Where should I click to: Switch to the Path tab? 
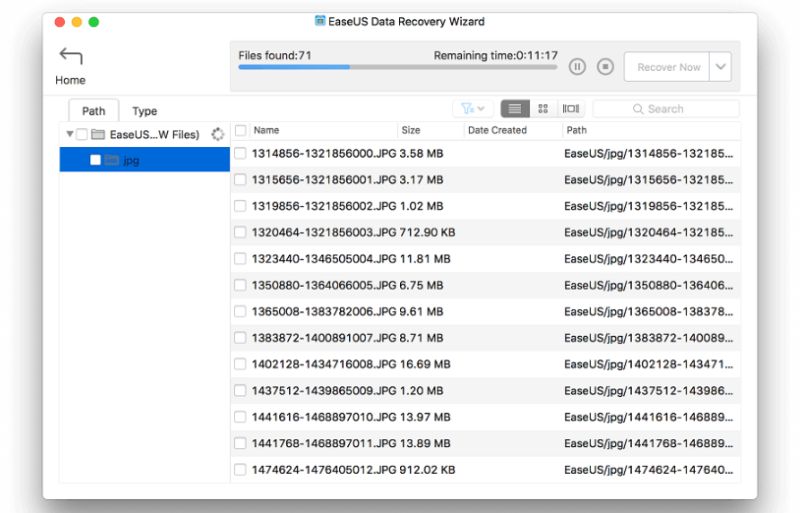point(94,111)
